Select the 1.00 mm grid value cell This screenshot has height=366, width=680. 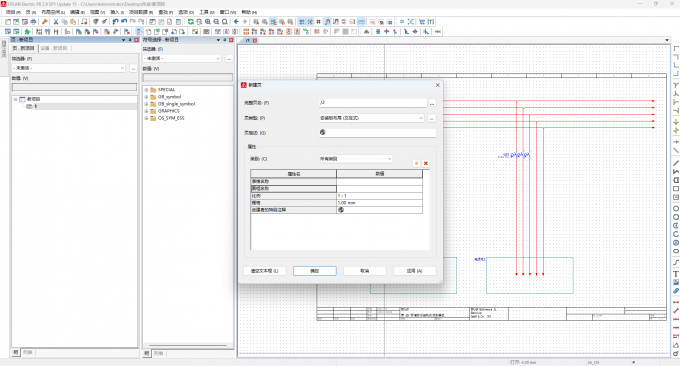[x=379, y=203]
